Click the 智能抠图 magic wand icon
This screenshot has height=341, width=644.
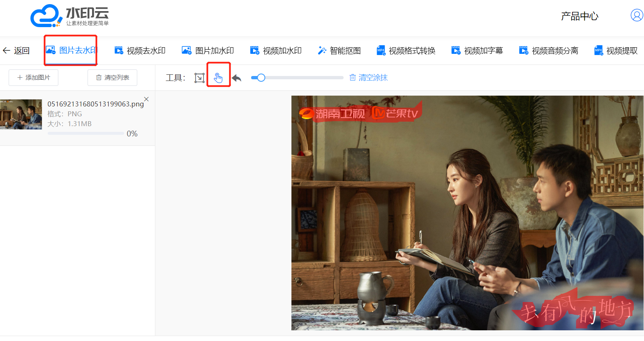(322, 51)
